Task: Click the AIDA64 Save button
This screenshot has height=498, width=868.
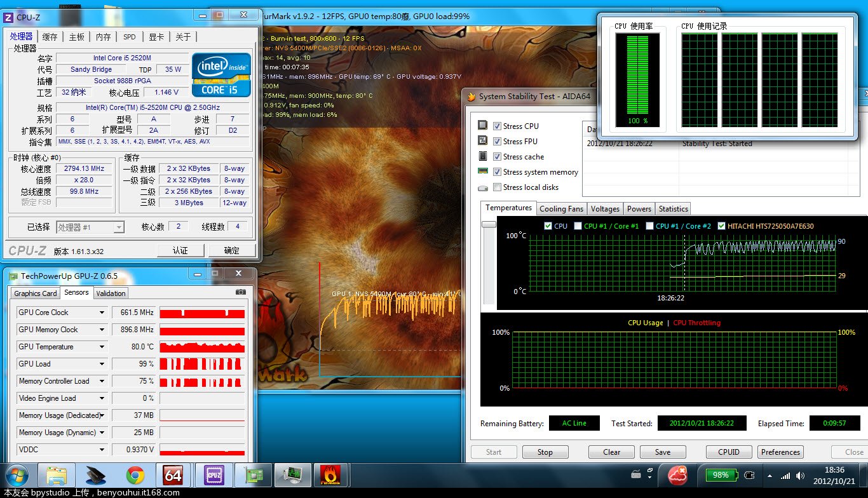Action: point(663,452)
